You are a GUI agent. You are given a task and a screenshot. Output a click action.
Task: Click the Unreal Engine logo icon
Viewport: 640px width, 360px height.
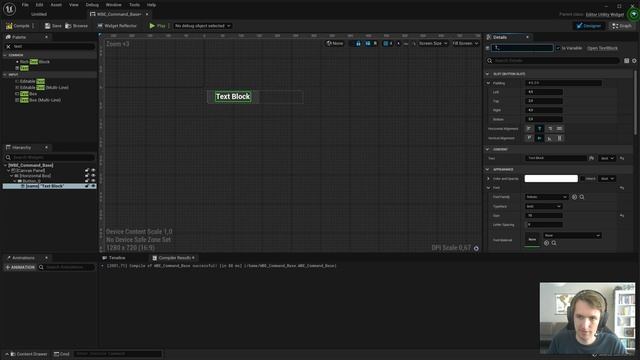point(9,9)
